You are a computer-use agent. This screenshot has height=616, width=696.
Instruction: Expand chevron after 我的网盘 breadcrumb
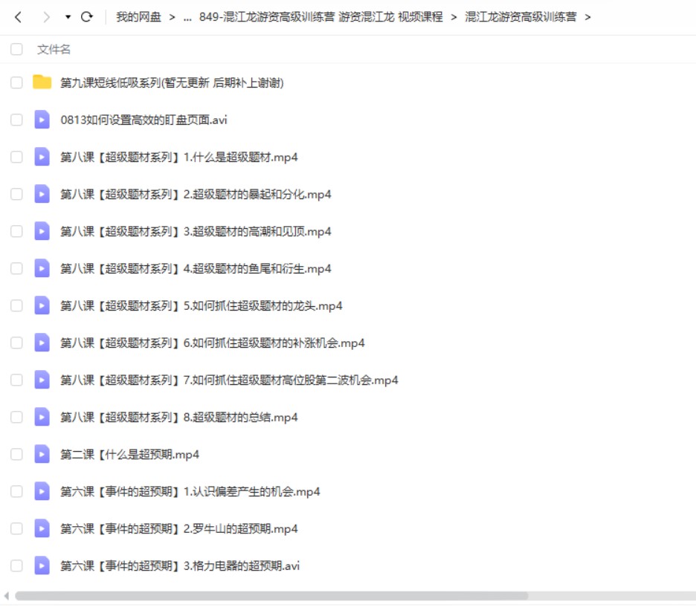pos(173,17)
